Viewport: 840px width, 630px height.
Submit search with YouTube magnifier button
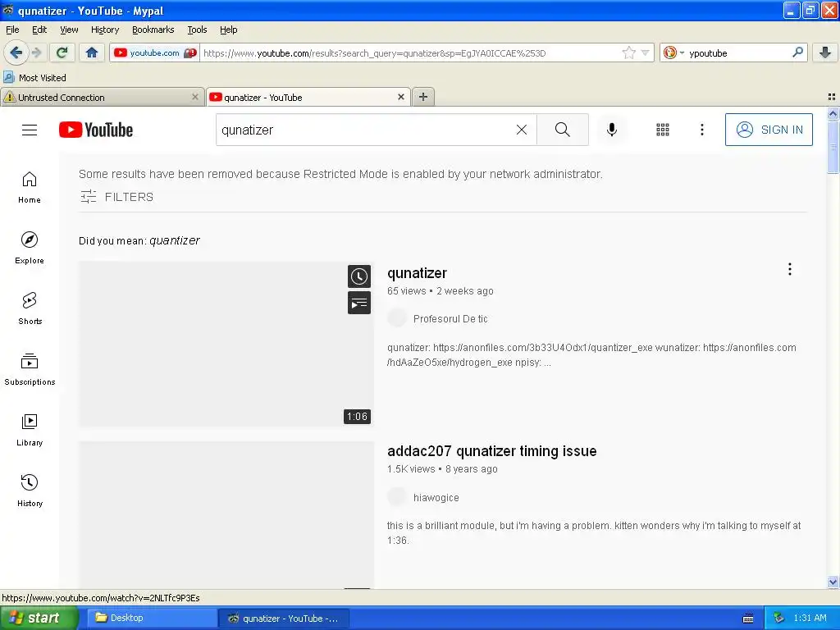click(x=563, y=130)
